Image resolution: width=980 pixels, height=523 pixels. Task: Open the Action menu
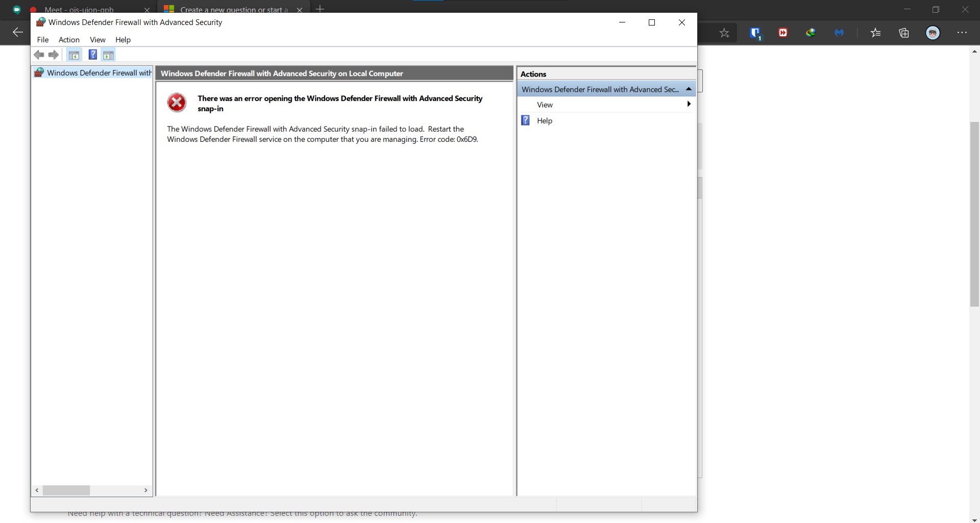69,40
